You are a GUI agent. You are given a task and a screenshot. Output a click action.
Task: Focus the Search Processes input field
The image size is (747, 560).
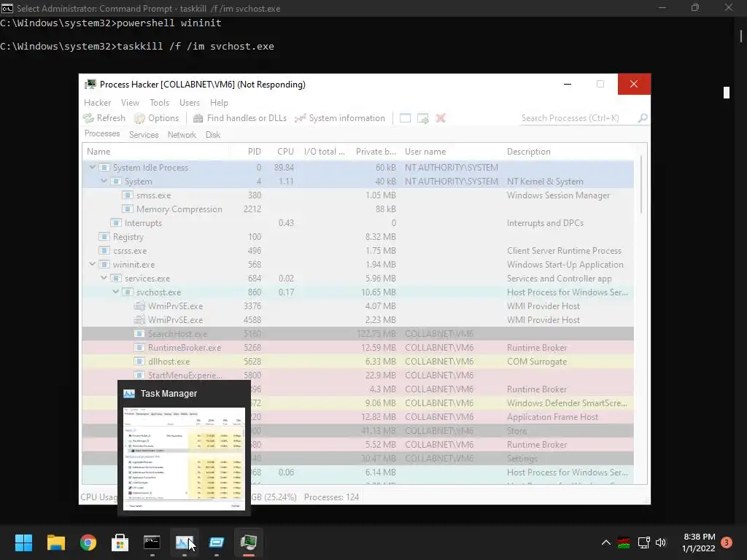(578, 118)
